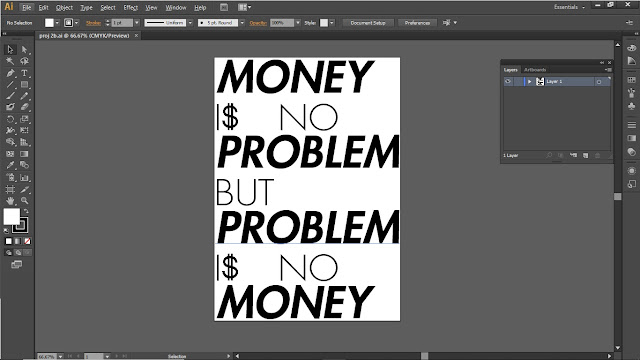The height and width of the screenshot is (360, 640).
Task: Open graphic Style dropdown arrow
Action: [x=331, y=23]
